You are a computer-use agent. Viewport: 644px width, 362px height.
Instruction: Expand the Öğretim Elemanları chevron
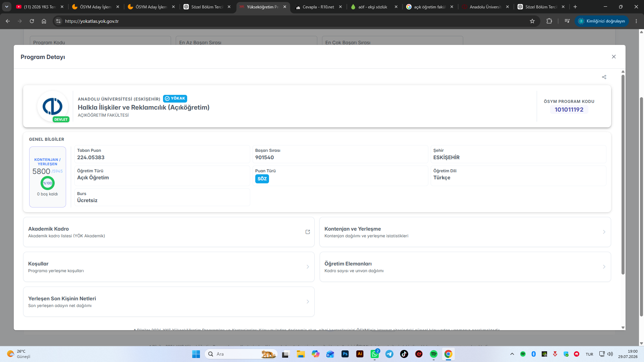pyautogui.click(x=604, y=267)
